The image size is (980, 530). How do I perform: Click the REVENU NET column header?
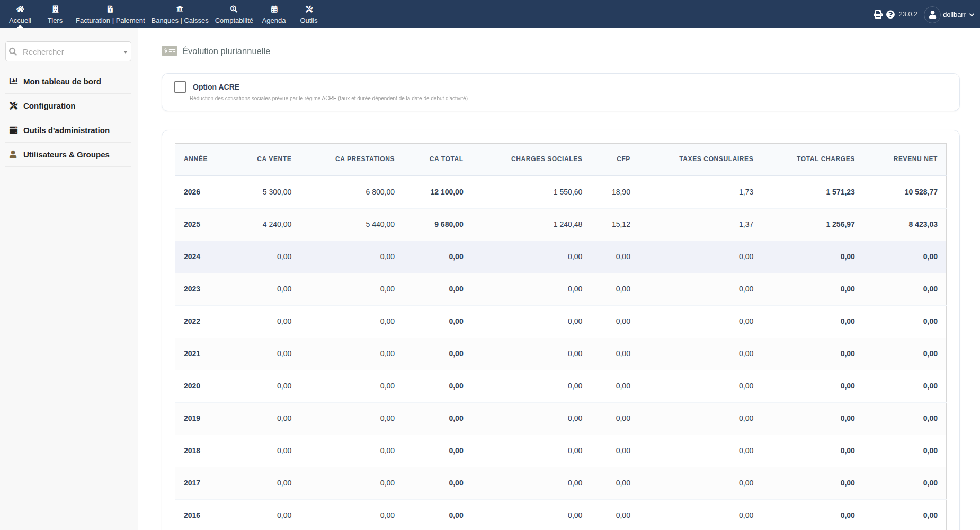(915, 159)
